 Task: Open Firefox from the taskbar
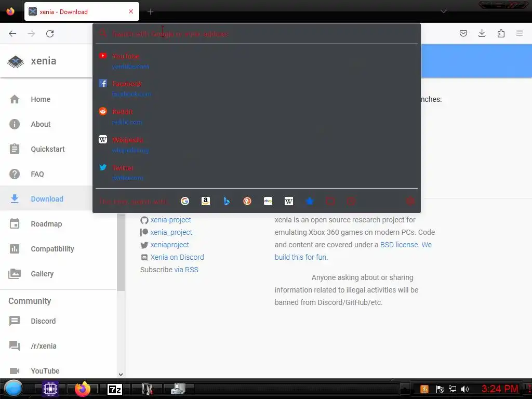[83, 389]
